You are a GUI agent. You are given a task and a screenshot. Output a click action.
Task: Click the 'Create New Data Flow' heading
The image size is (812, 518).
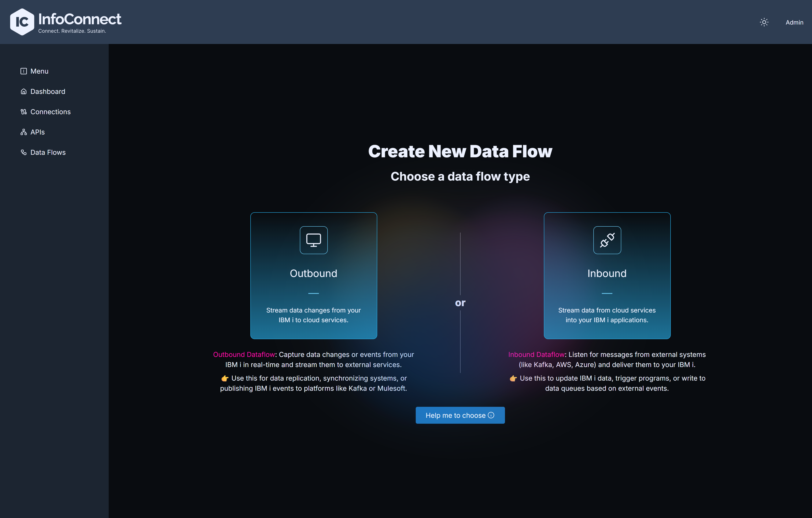(460, 151)
